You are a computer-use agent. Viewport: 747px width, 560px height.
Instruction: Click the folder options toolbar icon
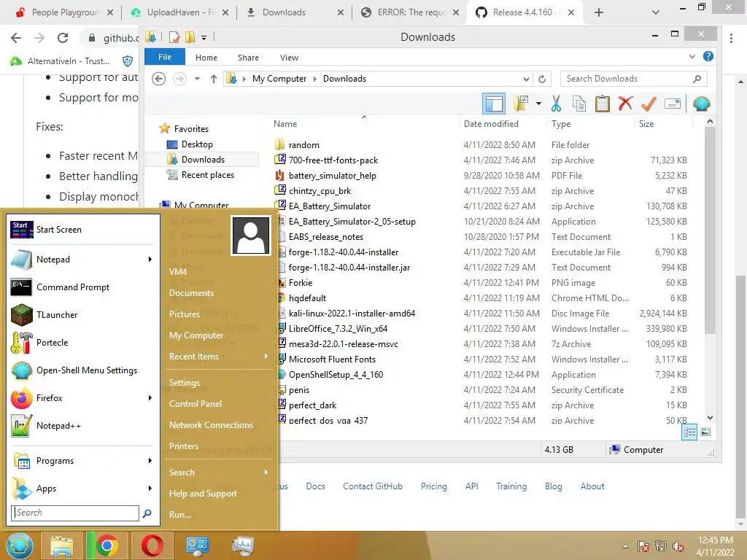coord(521,104)
